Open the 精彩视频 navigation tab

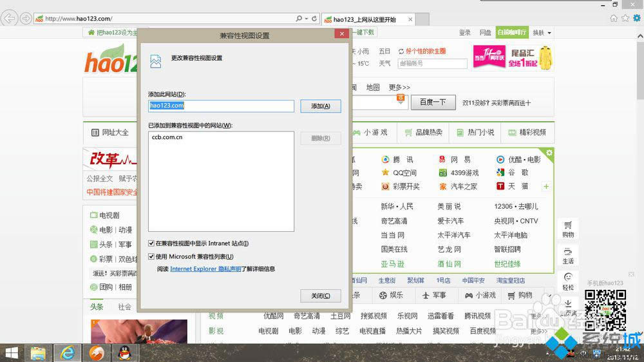[x=527, y=132]
